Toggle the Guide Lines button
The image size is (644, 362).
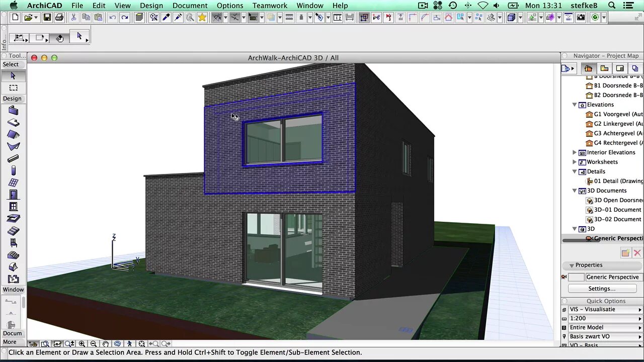217,18
